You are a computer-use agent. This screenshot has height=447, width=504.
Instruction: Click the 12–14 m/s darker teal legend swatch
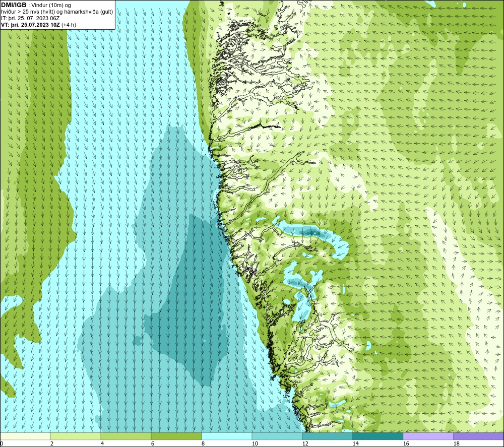327,436
